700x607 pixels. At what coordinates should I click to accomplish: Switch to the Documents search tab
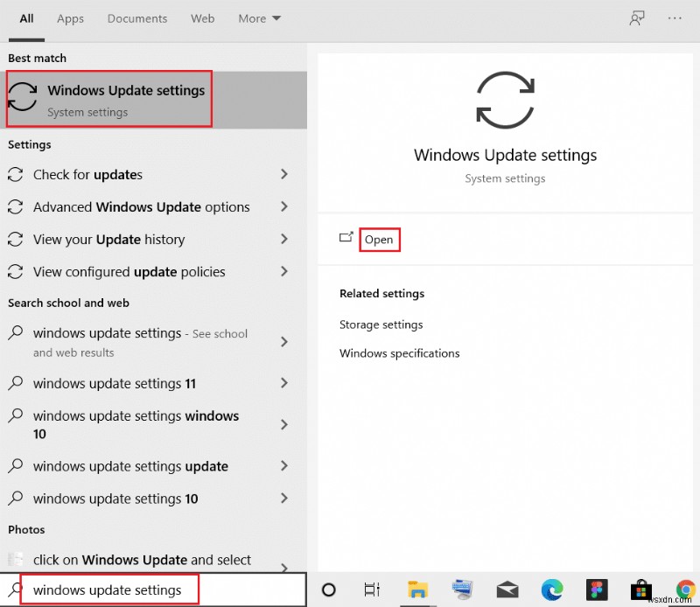[136, 18]
